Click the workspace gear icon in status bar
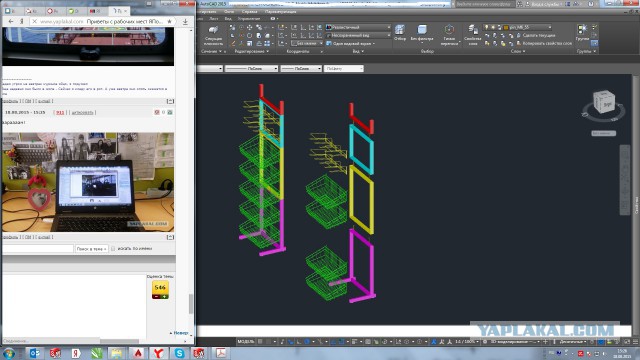Image resolution: width=640 pixels, height=360 pixels. pos(485,342)
